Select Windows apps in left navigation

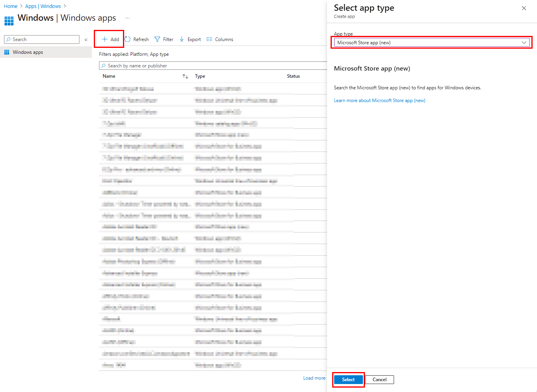tap(46, 52)
